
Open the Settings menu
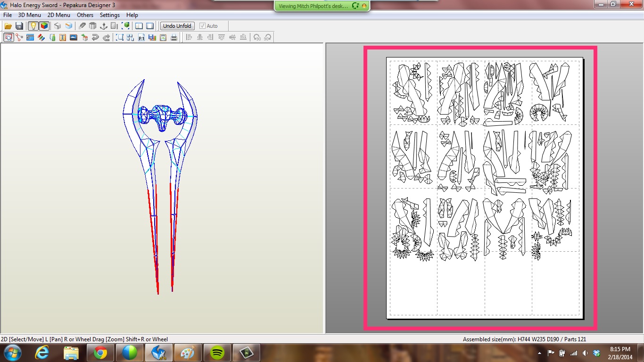pyautogui.click(x=109, y=15)
